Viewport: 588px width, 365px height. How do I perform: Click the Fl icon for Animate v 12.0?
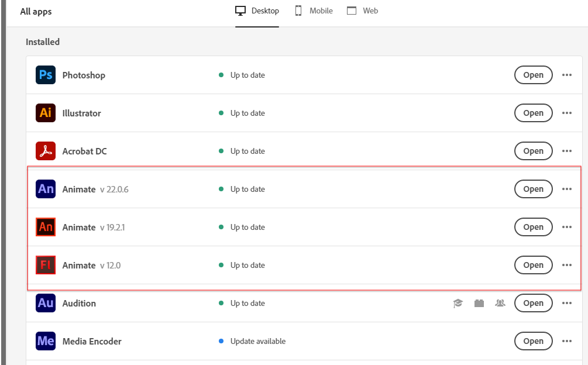tap(46, 265)
